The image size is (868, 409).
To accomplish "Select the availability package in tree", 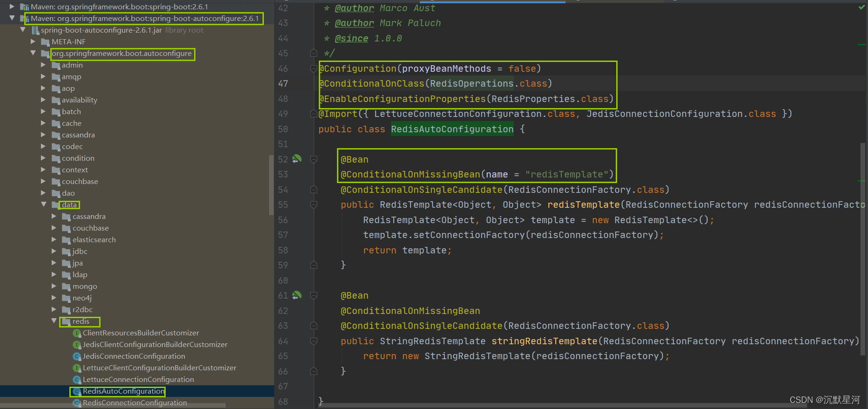I will pos(80,100).
